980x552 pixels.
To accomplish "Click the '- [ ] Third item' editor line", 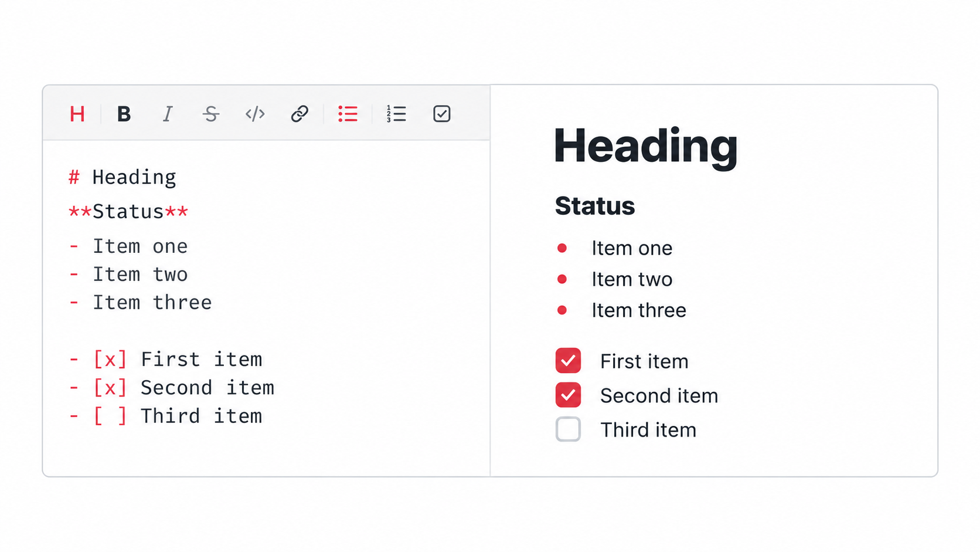I will click(x=165, y=416).
